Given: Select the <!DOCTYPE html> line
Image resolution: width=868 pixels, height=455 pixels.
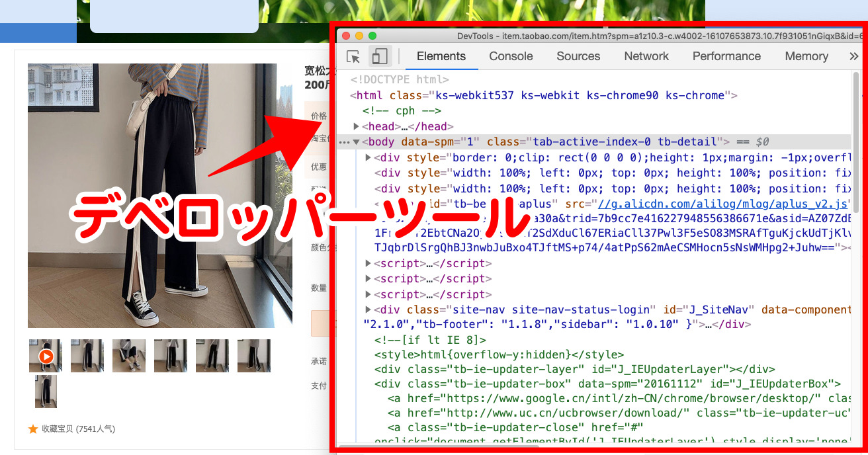Looking at the screenshot, I should (x=400, y=79).
